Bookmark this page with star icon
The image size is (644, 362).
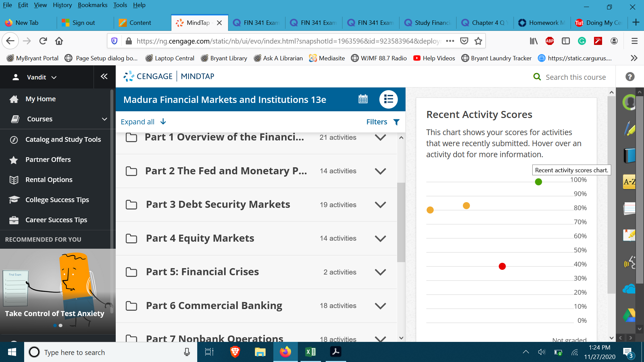(x=478, y=41)
